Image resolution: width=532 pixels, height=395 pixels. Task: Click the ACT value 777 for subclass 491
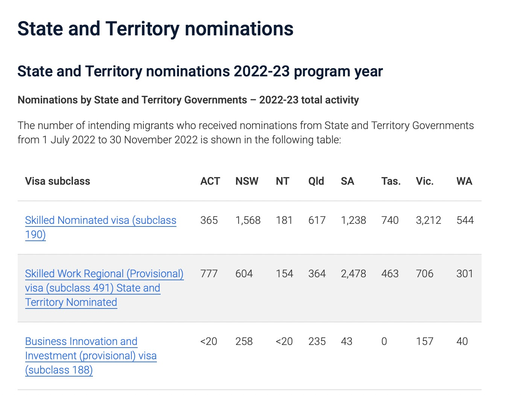click(209, 274)
